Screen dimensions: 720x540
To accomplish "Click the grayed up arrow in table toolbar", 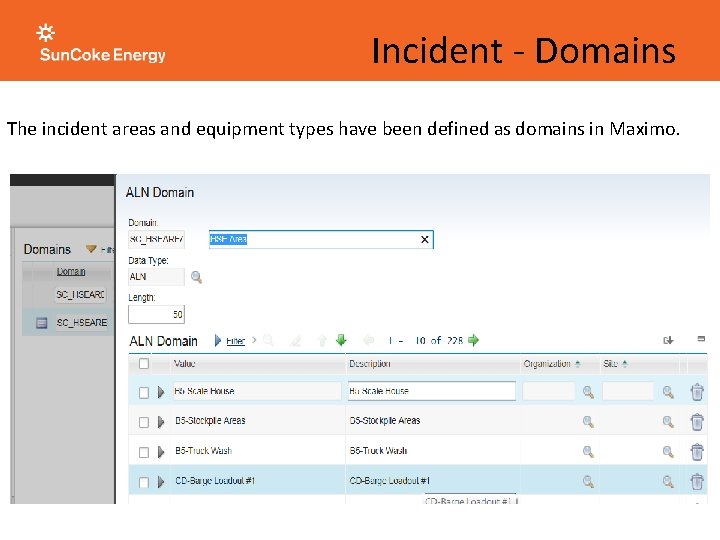I will coord(322,340).
